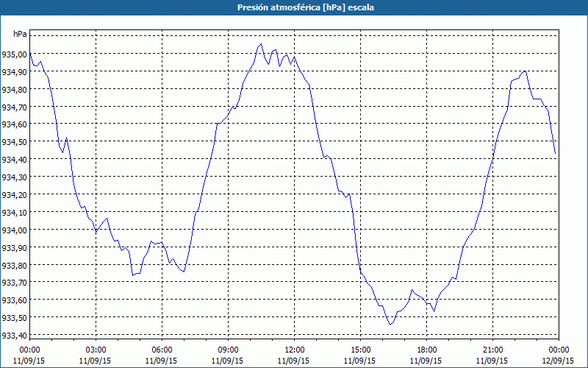
Task: Click the 12:00 time label on x-axis
Action: [295, 350]
